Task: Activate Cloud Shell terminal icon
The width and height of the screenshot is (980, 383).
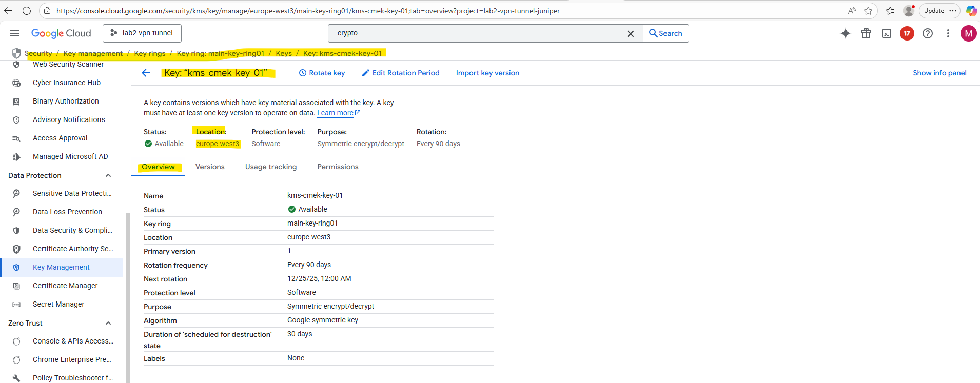Action: [x=887, y=33]
